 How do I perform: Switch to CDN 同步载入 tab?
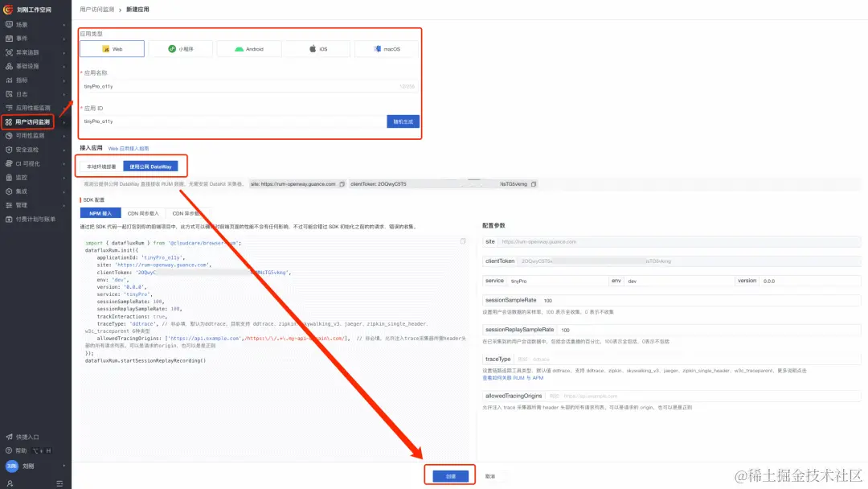[x=143, y=213]
